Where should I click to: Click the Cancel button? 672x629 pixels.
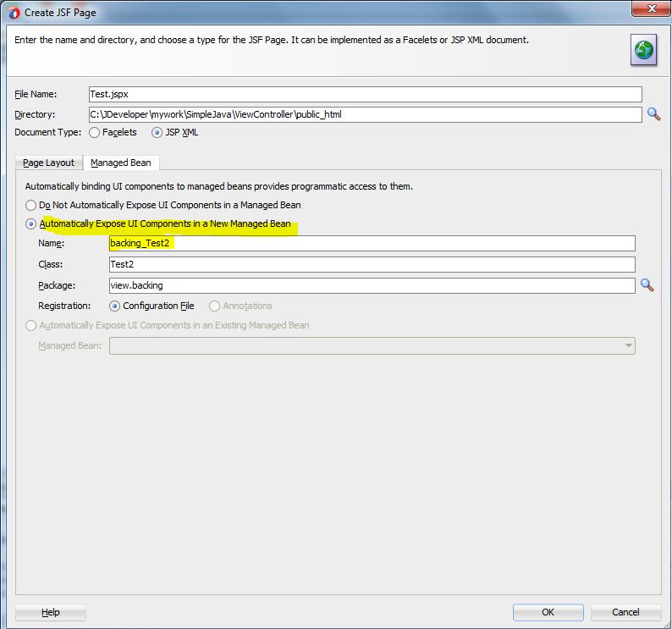click(625, 612)
